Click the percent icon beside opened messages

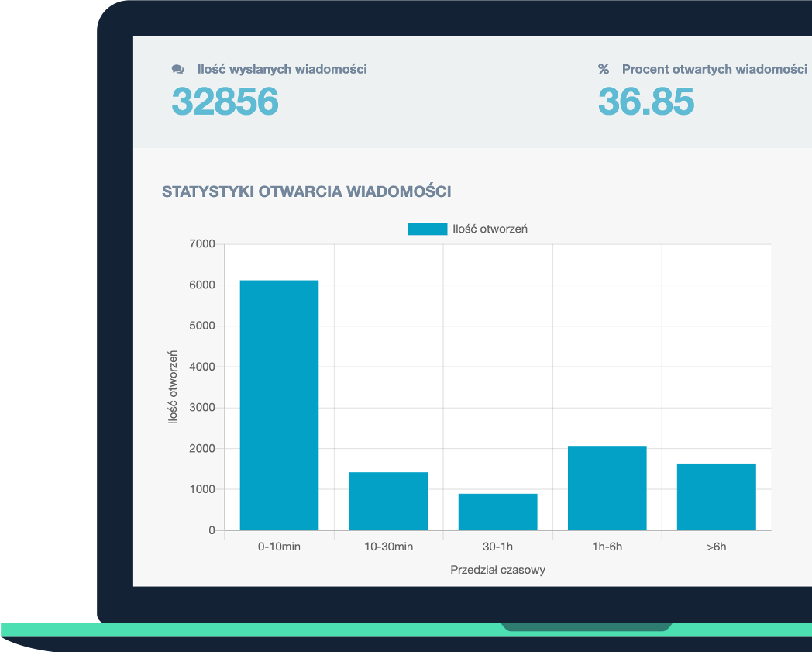tap(604, 70)
